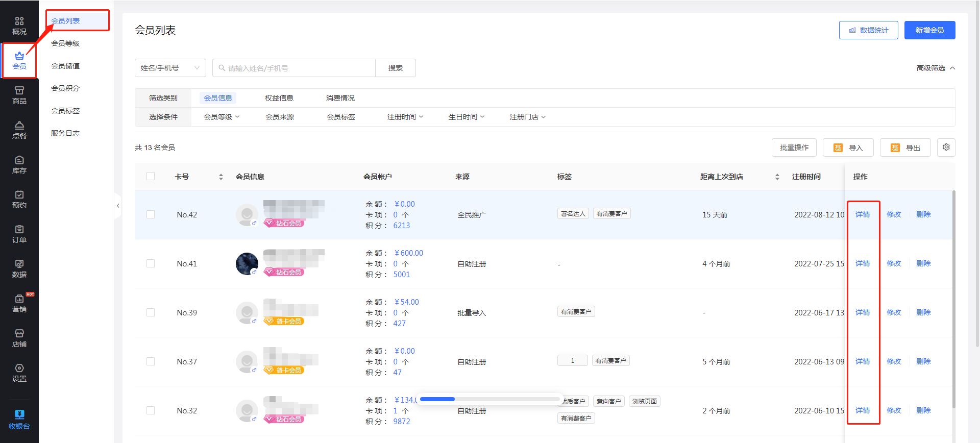Check the box for member No.37

click(151, 361)
